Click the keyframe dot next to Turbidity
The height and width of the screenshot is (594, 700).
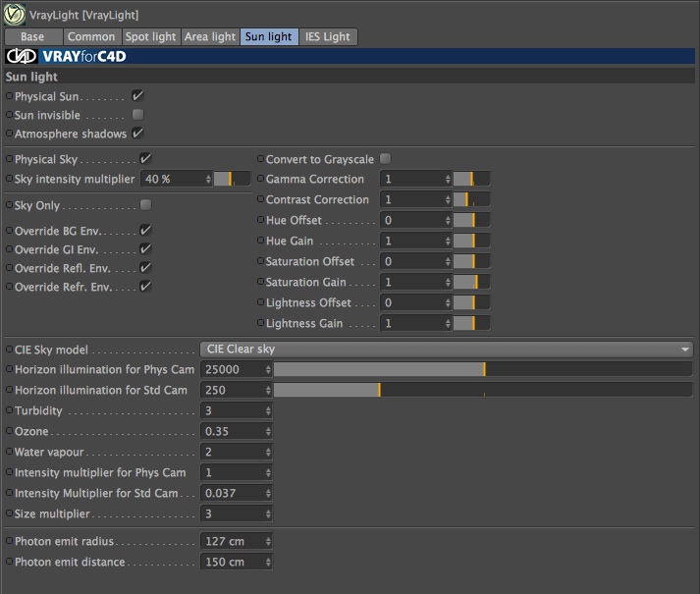point(9,410)
